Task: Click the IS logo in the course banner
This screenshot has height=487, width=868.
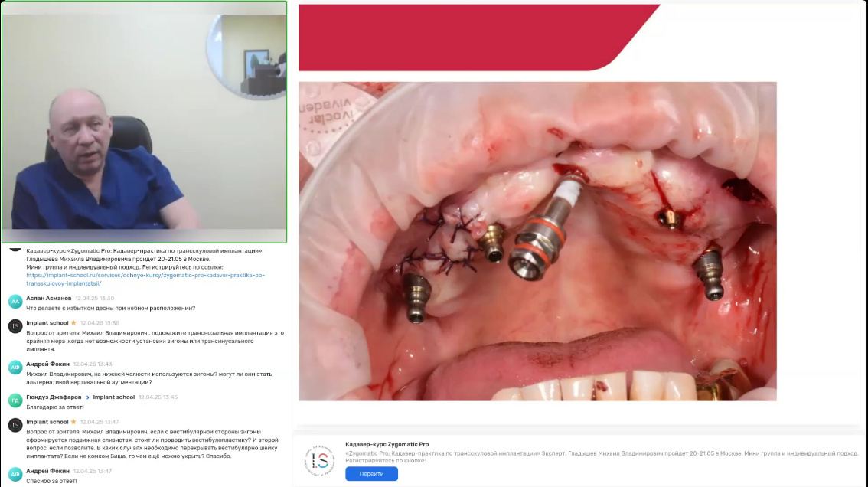Action: pos(320,460)
